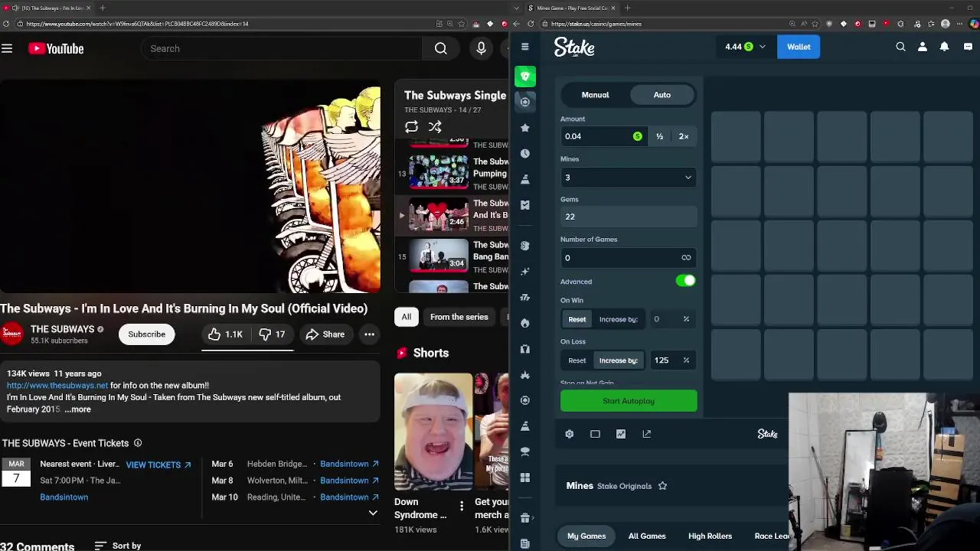Open Bandsintown link for Mar 6
Viewport: 980px width, 551px height.
click(x=349, y=464)
